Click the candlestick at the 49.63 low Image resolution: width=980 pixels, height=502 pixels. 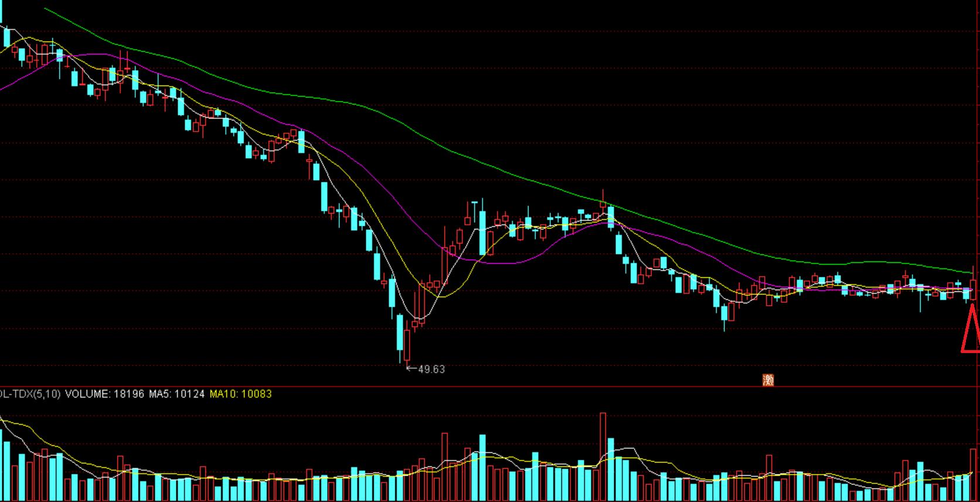click(407, 345)
